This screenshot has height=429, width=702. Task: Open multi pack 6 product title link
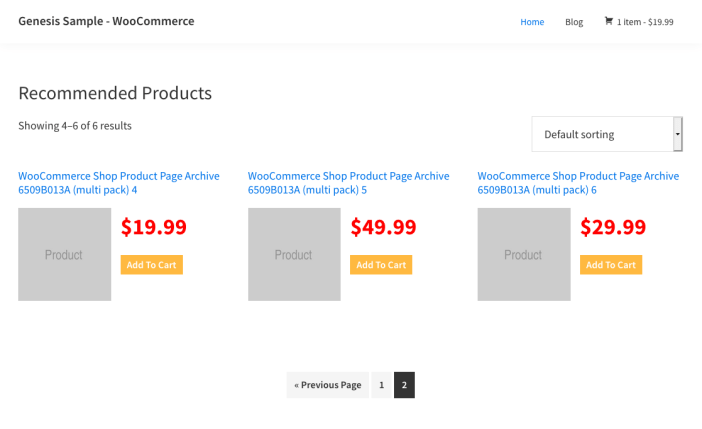578,182
